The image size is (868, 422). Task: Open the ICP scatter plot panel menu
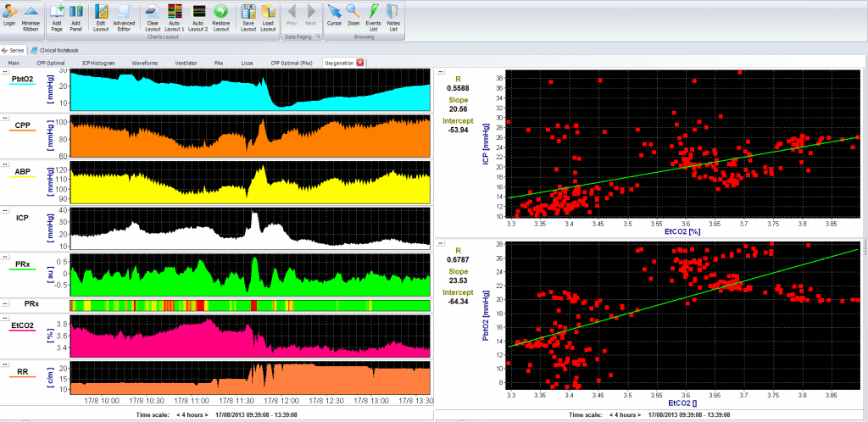click(440, 73)
